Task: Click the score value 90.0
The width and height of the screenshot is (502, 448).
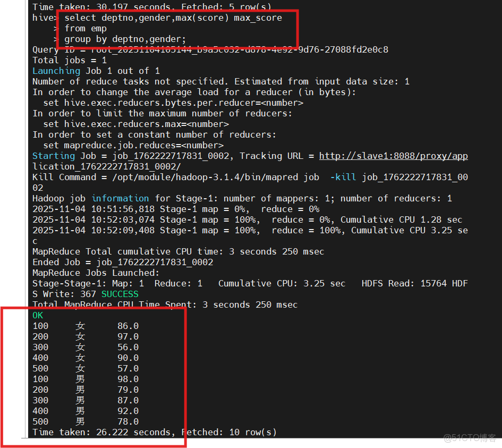Action: click(128, 358)
